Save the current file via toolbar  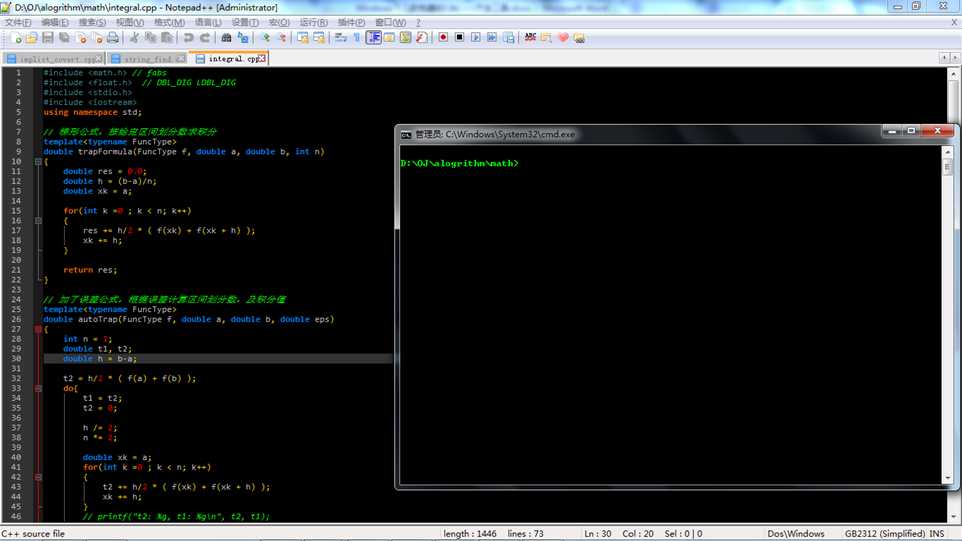47,38
